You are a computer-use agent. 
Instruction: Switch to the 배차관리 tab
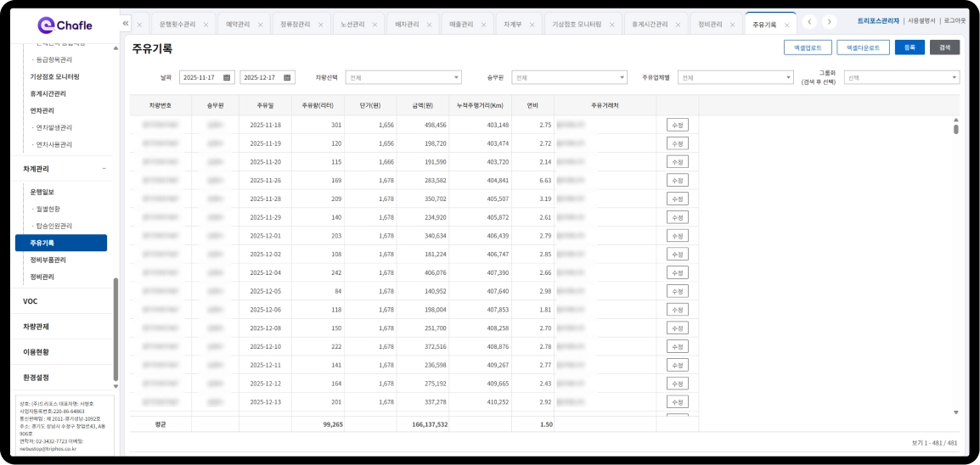408,25
